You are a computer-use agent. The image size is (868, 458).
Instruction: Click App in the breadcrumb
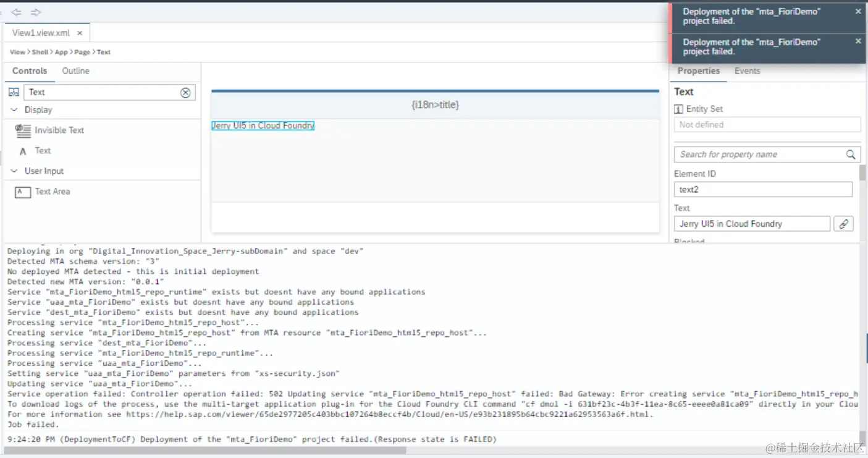pyautogui.click(x=61, y=52)
